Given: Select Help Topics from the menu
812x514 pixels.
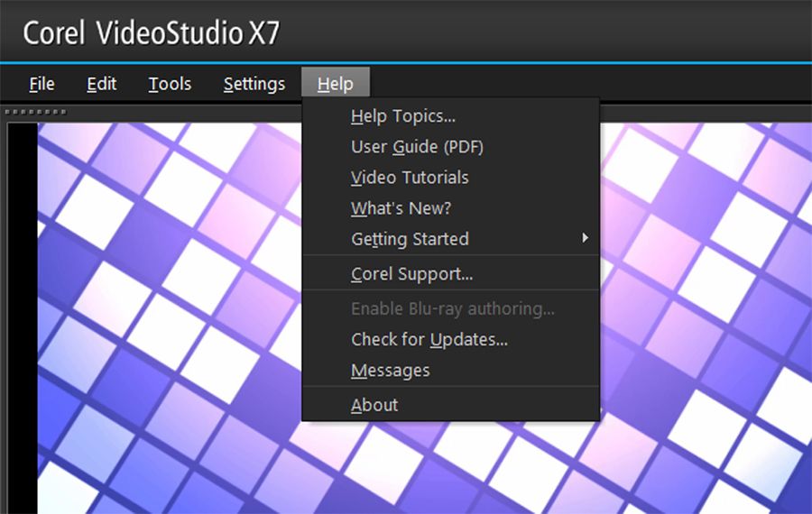Looking at the screenshot, I should (x=403, y=116).
